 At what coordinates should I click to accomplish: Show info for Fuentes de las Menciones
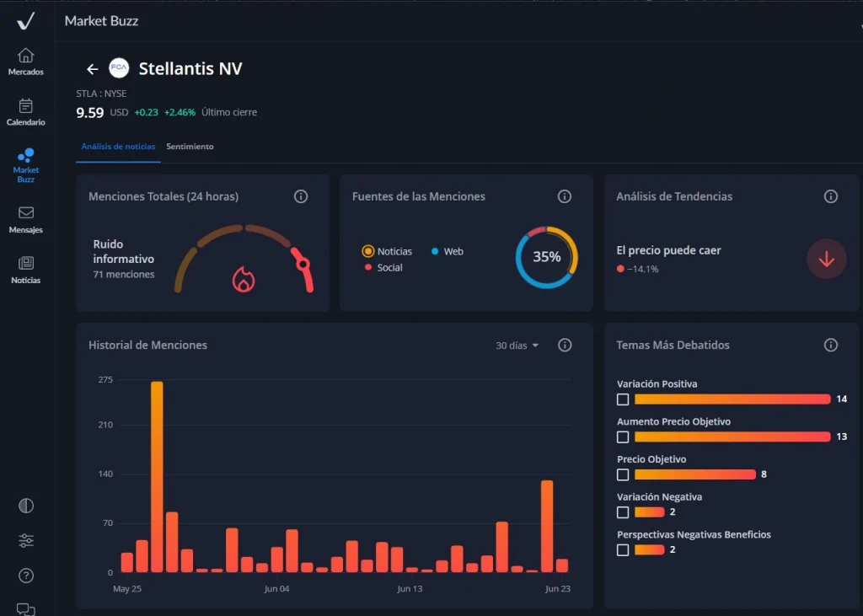[x=564, y=196]
